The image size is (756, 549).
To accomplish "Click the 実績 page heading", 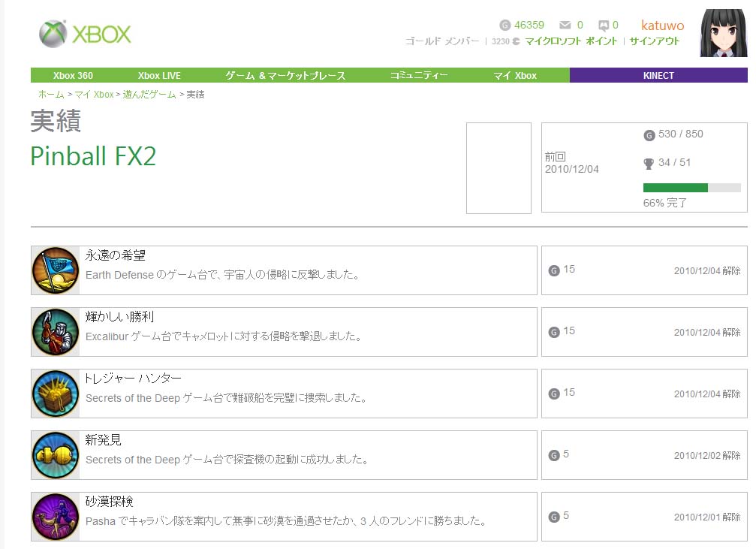I will pos(56,121).
